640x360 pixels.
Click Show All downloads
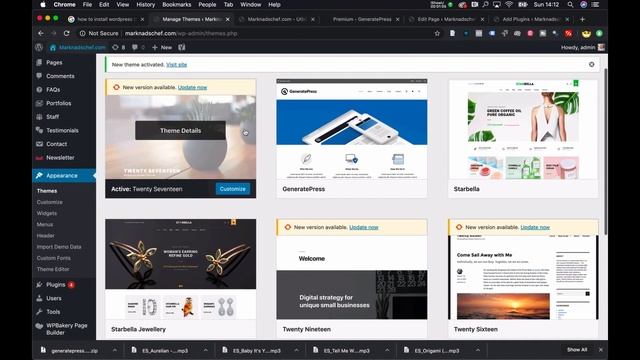(577, 350)
